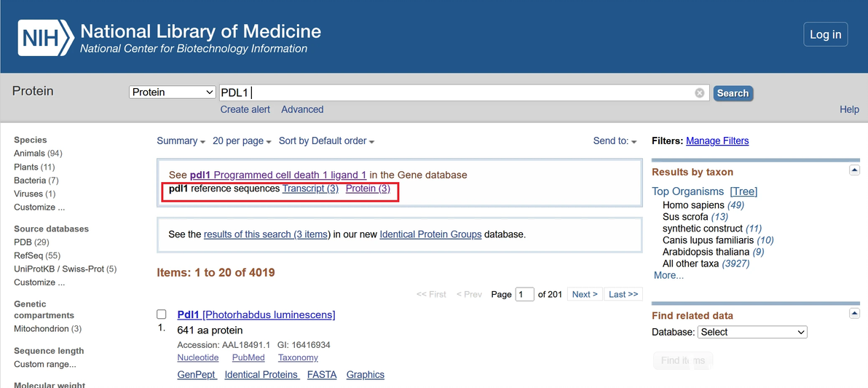
Task: Tick the checkbox beside Pdl1 result
Action: tap(162, 314)
